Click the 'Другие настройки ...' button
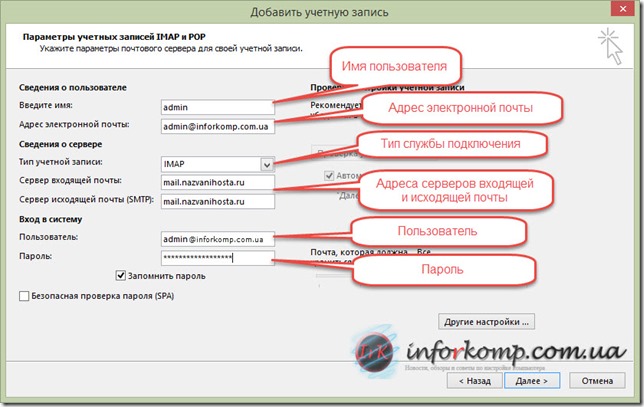644x407 pixels. (486, 322)
